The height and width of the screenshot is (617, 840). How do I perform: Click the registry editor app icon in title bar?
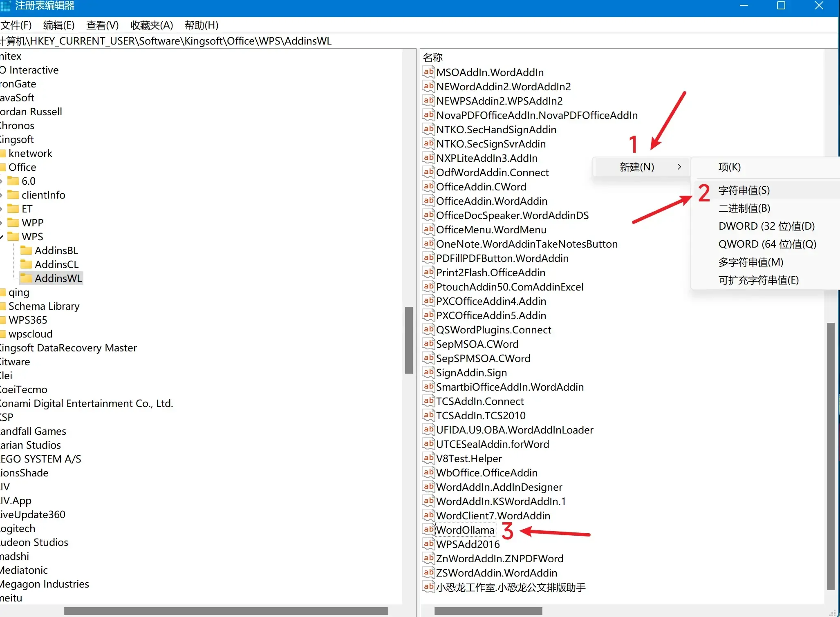5,6
